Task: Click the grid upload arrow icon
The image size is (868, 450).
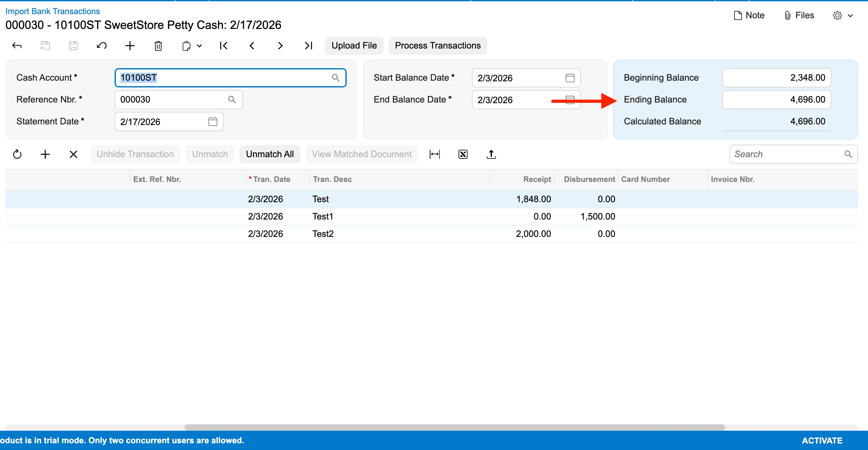Action: (491, 154)
